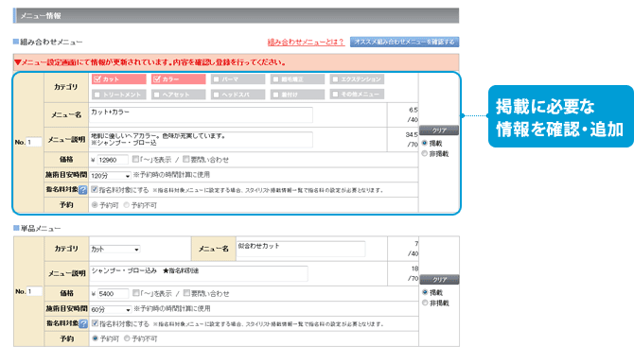
Task: Open the 120分 施術目安時間 dropdown
Action: 111,176
